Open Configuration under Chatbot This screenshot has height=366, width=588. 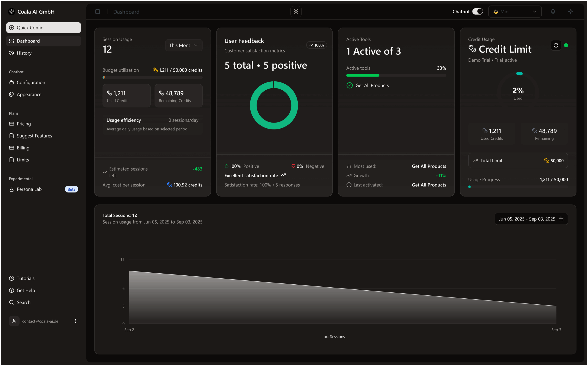[x=31, y=83]
